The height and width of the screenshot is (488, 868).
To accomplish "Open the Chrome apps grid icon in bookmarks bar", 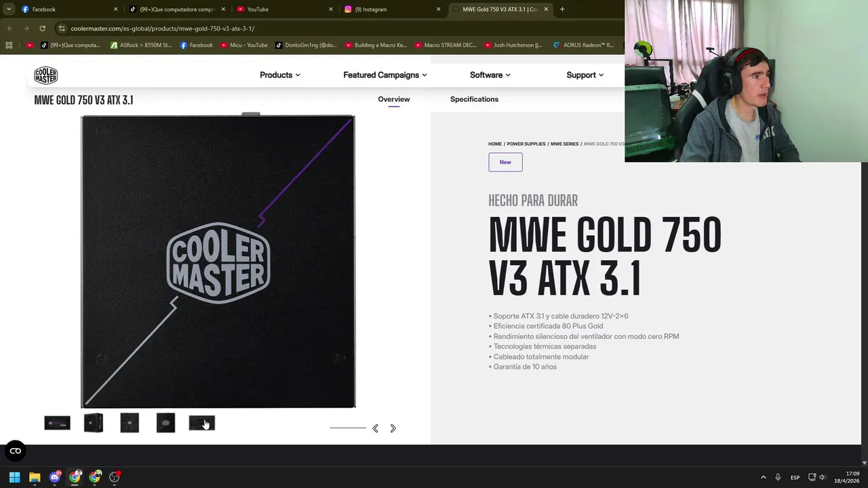I will [9, 45].
